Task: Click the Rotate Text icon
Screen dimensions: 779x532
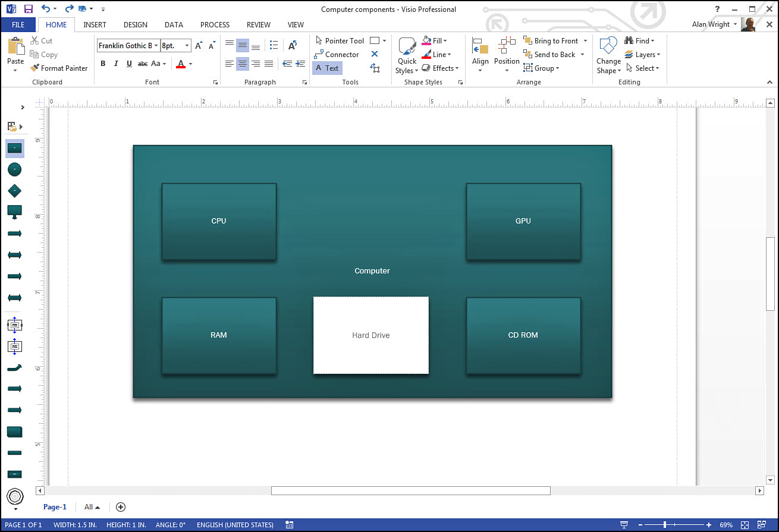Action: [293, 46]
